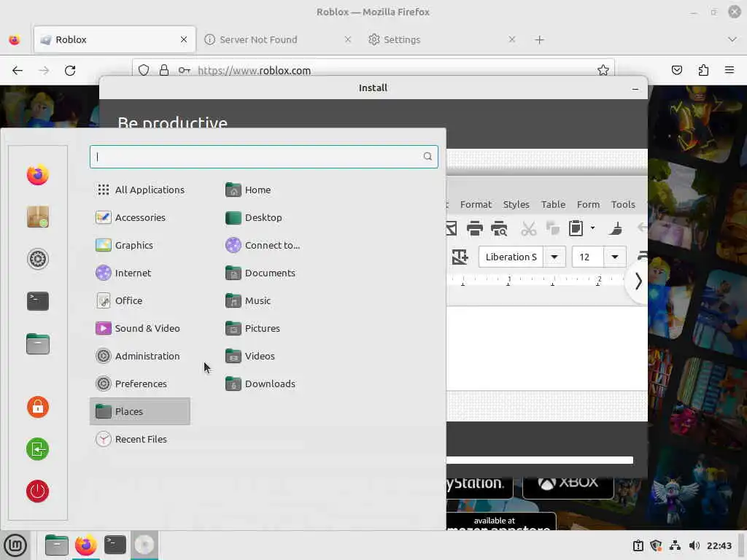
Task: Click the installer disc taskbar item
Action: pyautogui.click(x=144, y=545)
